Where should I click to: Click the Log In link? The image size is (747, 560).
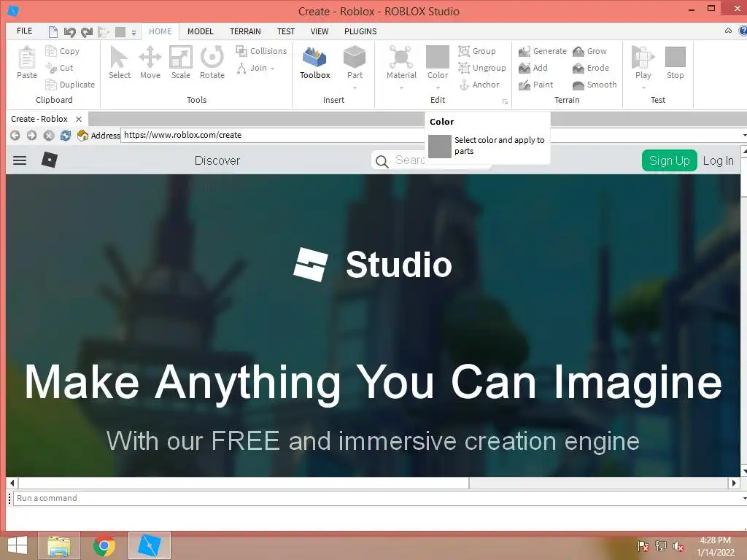coord(719,160)
